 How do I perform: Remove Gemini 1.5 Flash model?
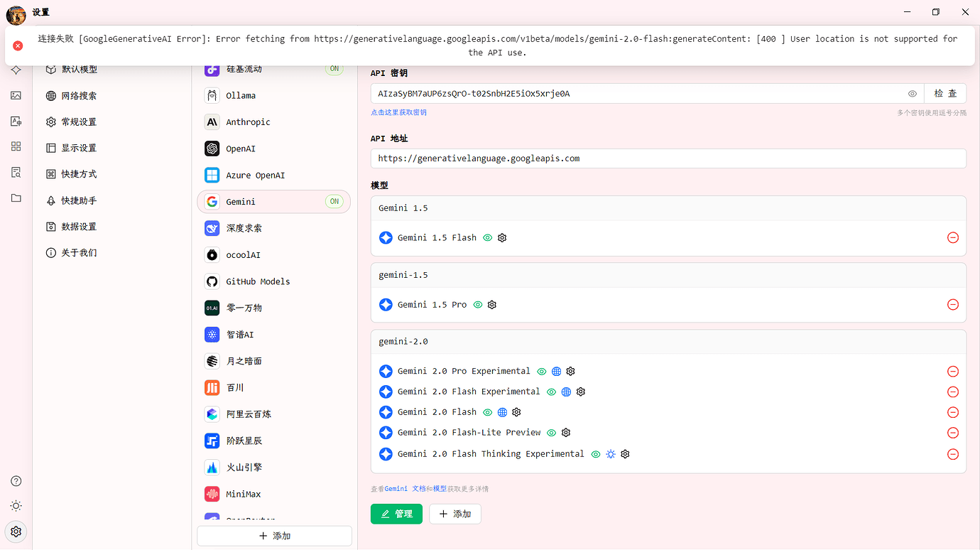(953, 237)
